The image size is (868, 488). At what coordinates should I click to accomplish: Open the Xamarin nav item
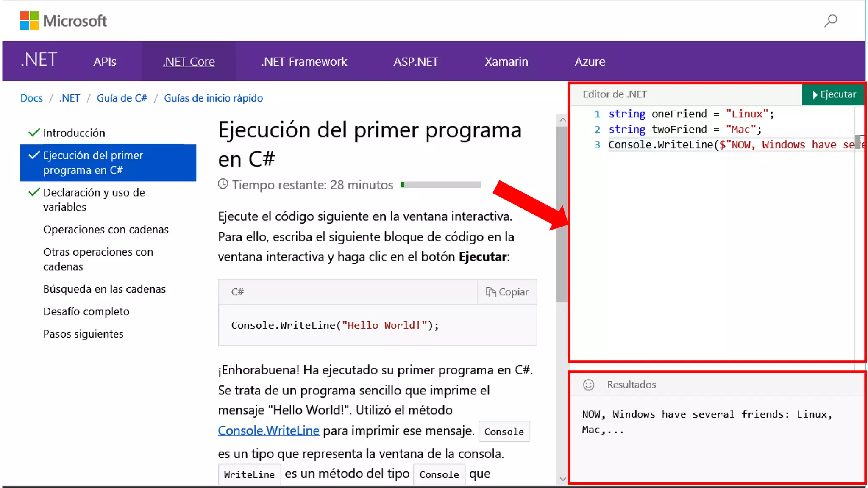point(506,61)
